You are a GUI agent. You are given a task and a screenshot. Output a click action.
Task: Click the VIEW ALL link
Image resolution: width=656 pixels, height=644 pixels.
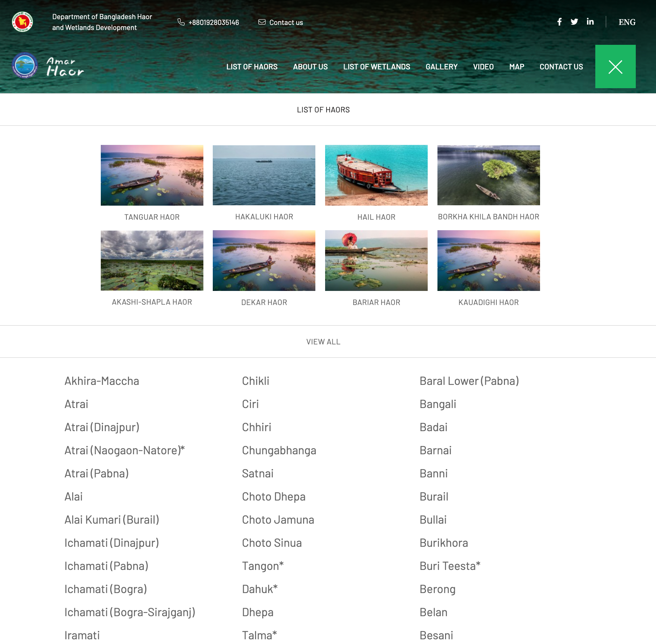click(323, 342)
